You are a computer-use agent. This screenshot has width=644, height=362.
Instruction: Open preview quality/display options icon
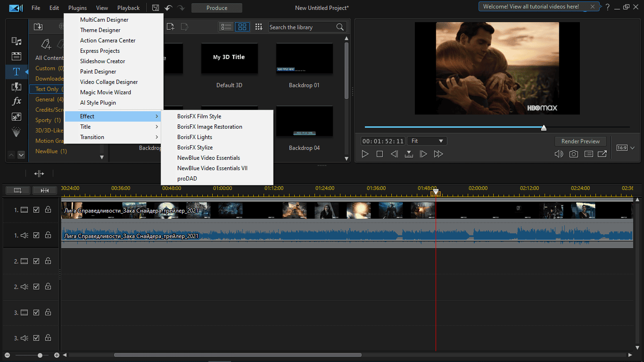[x=588, y=154]
